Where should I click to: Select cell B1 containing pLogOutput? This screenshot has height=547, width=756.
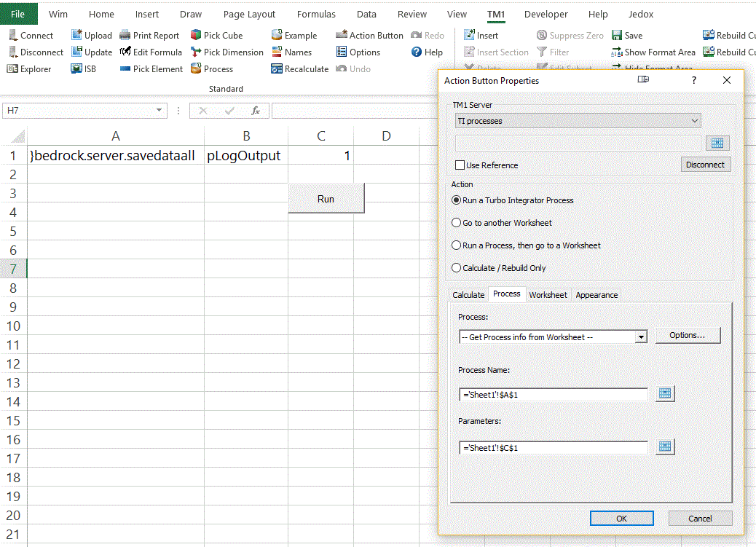click(x=246, y=155)
